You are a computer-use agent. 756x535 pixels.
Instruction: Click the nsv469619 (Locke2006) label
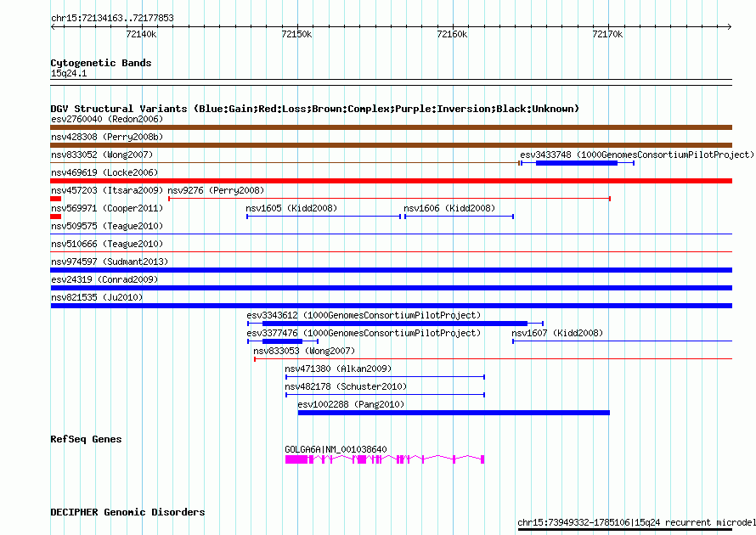pos(104,172)
